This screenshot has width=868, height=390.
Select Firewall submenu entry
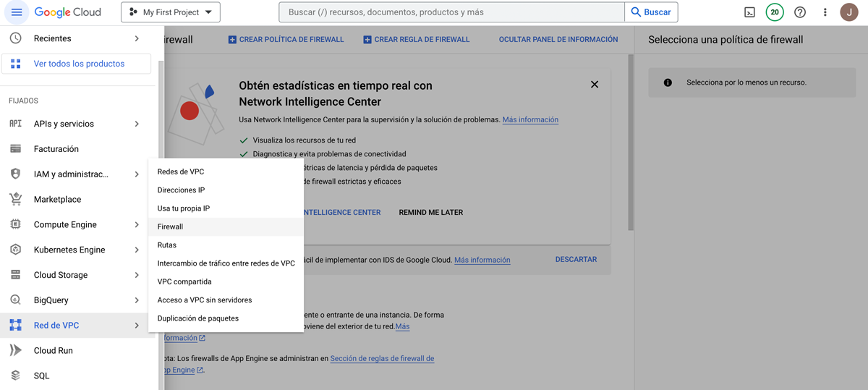[226, 226]
